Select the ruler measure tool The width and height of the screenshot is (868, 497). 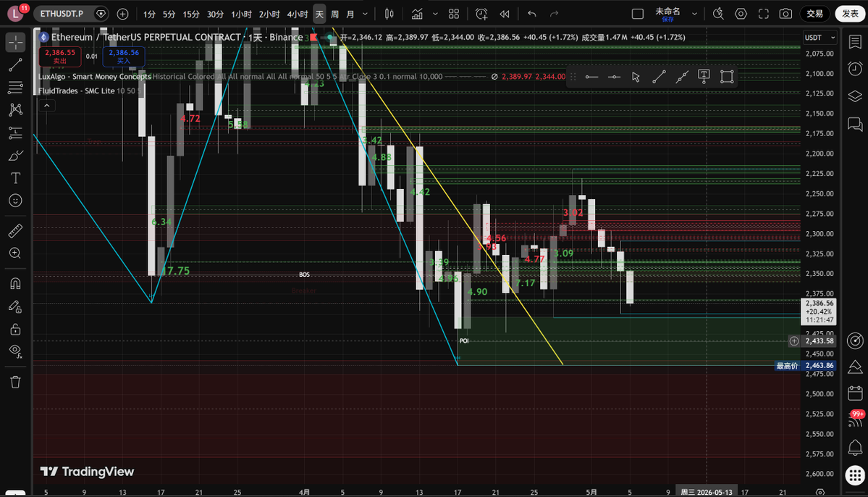15,230
